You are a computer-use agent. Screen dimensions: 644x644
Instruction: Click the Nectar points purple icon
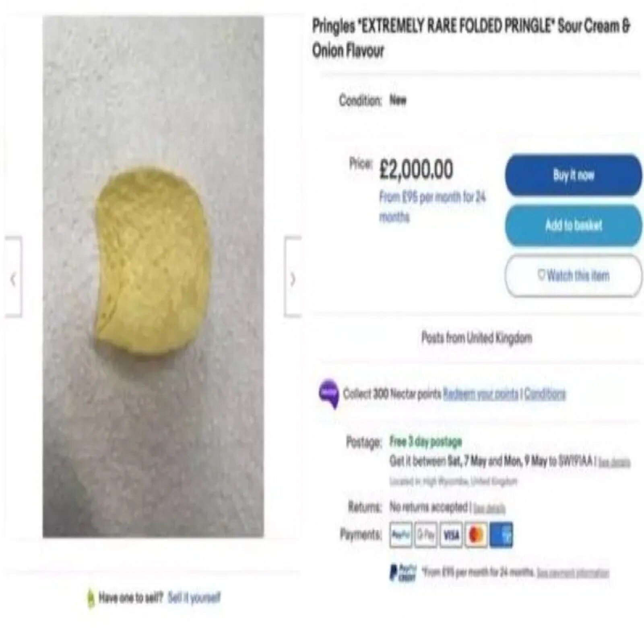point(329,394)
